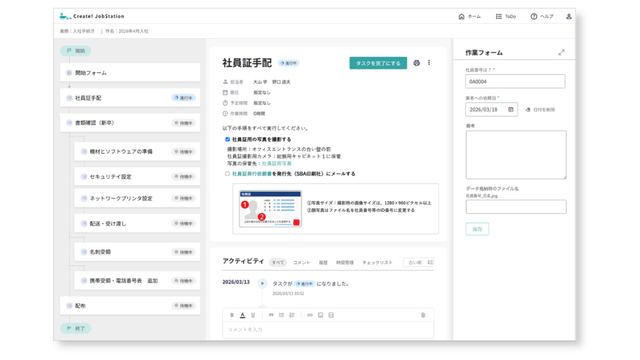Viewport: 640px width, 360px height.
Task: Open the help (ヘルプ) menu
Action: click(x=542, y=17)
